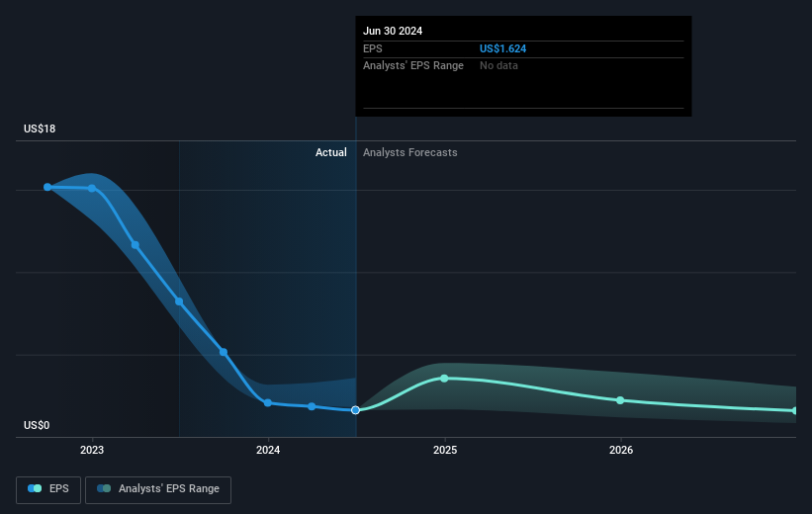Click the US$0 axis label
This screenshot has height=514, width=812.
pos(37,425)
